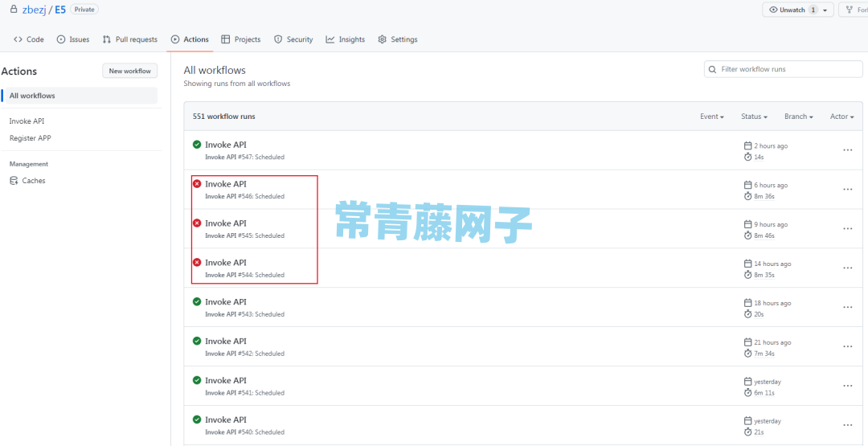Image resolution: width=868 pixels, height=446 pixels.
Task: Open the Code tab
Action: [x=28, y=39]
